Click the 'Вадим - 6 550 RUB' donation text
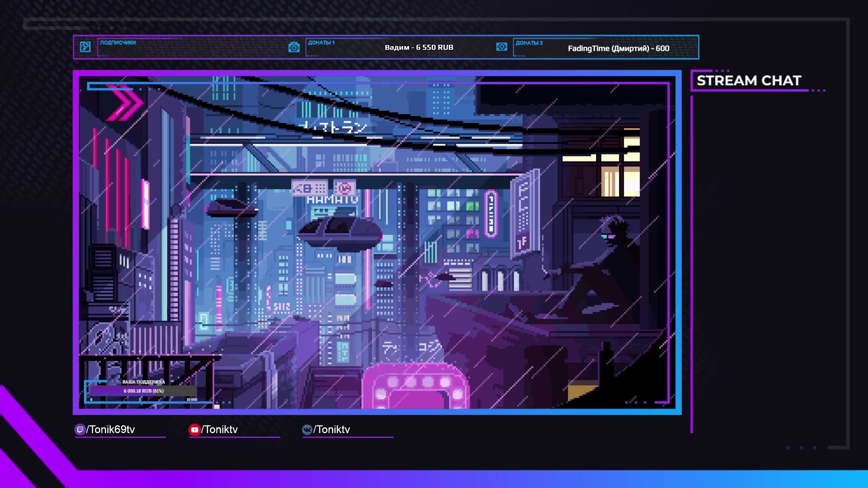The height and width of the screenshot is (488, 868). (x=419, y=47)
